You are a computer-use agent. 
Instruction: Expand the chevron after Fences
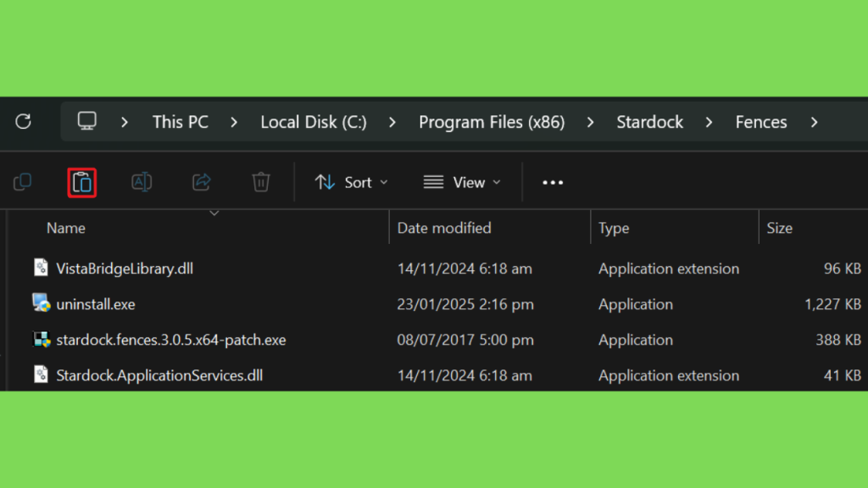(814, 122)
